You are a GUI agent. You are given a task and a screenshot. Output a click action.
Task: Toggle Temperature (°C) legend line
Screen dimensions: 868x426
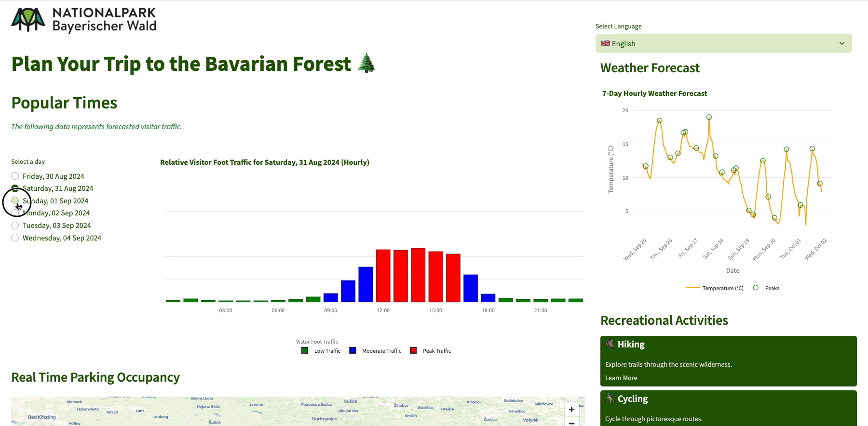pos(715,288)
